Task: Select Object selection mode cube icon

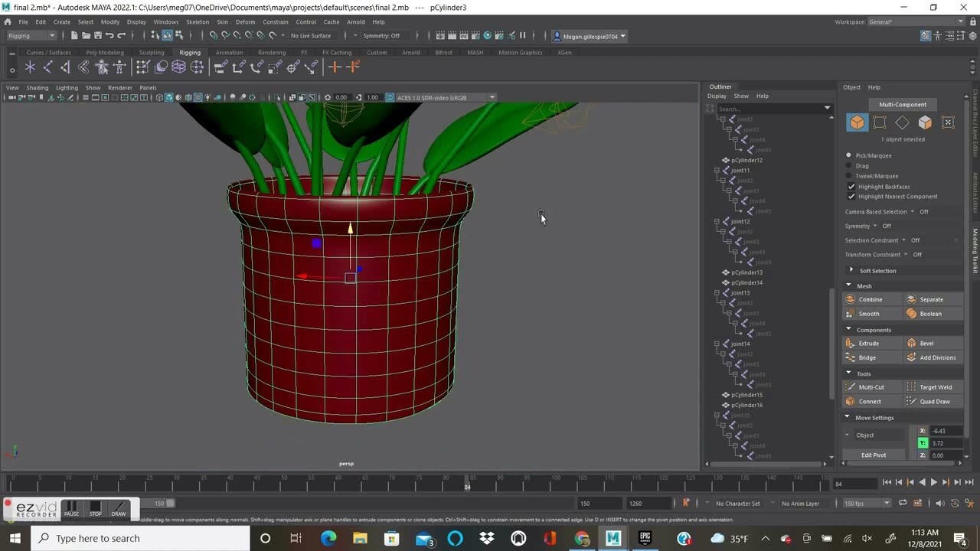Action: point(857,122)
